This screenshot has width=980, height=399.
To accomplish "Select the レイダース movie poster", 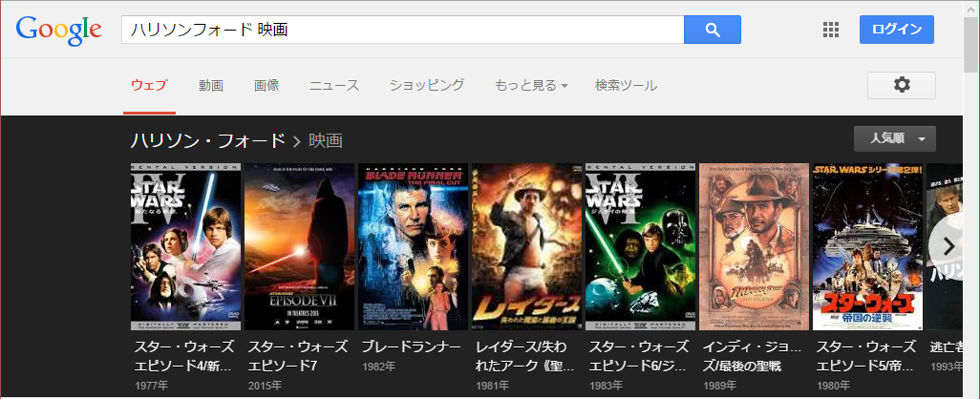I will [524, 246].
